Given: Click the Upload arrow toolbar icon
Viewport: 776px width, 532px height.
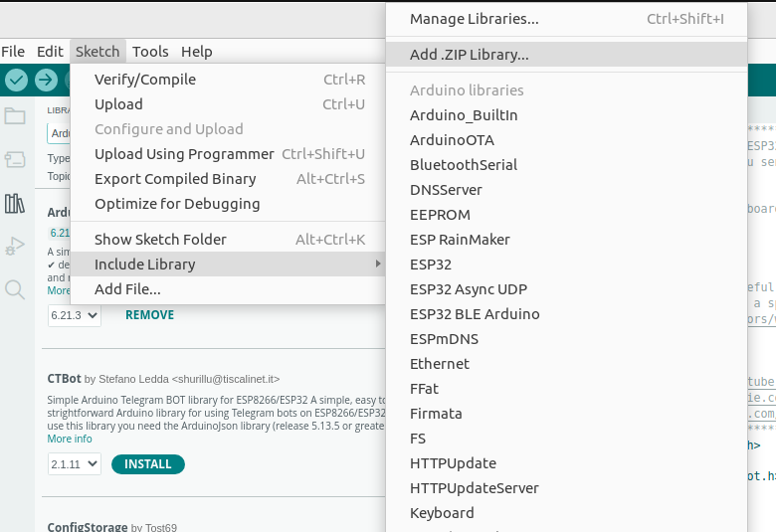Looking at the screenshot, I should pos(46,80).
